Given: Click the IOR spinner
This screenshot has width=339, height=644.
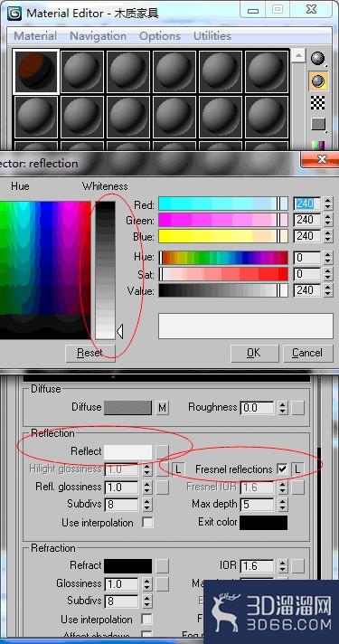Looking at the screenshot, I should 282,566.
